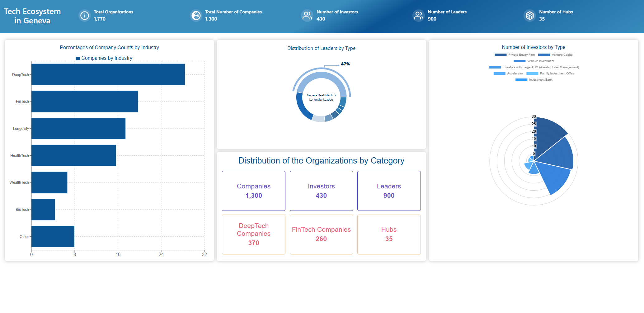This screenshot has width=644, height=313.
Task: Open the FinTech Companies 260 card
Action: [321, 235]
